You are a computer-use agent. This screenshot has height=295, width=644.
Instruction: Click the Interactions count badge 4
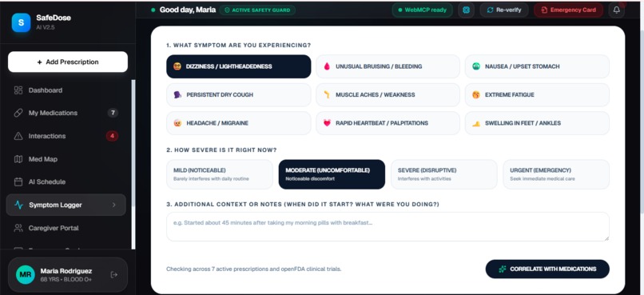tap(112, 136)
